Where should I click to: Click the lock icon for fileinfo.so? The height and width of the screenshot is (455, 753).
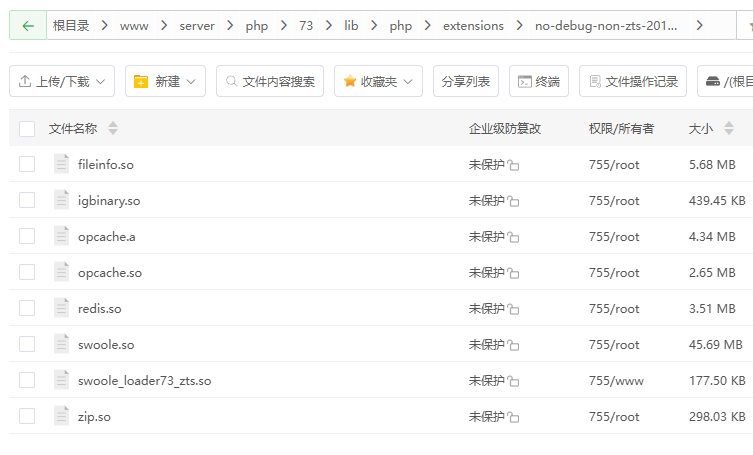tap(513, 165)
